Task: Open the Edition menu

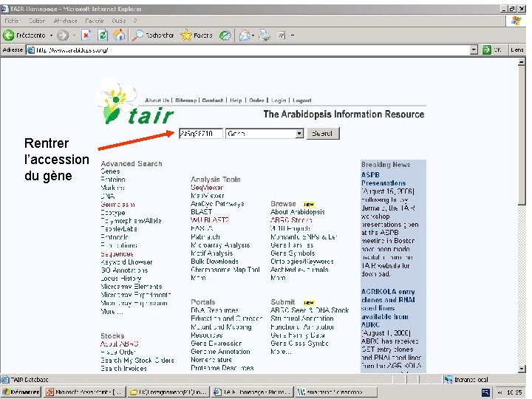Action: (x=37, y=21)
